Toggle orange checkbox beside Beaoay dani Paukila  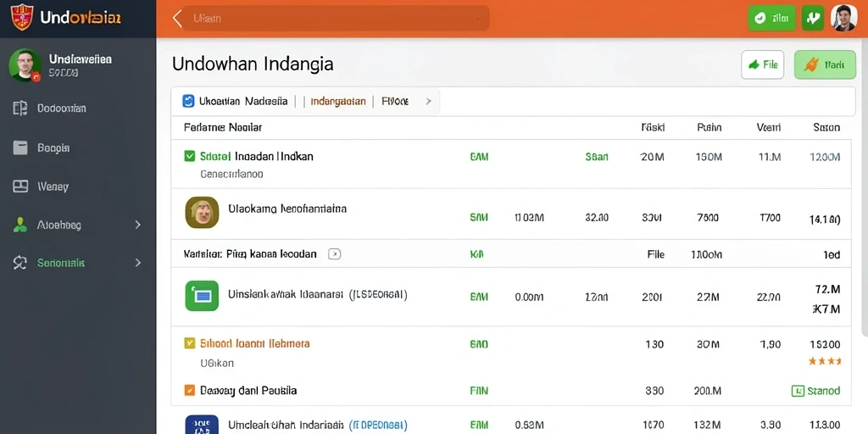click(x=189, y=390)
